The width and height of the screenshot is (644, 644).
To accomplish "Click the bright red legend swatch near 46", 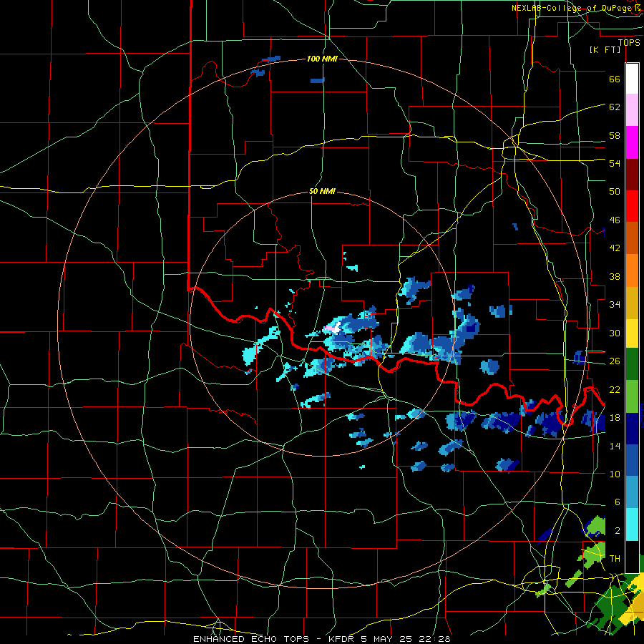I will click(632, 206).
